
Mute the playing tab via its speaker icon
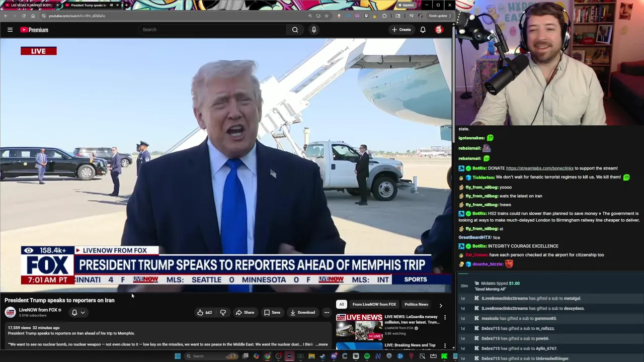pyautogui.click(x=111, y=5)
